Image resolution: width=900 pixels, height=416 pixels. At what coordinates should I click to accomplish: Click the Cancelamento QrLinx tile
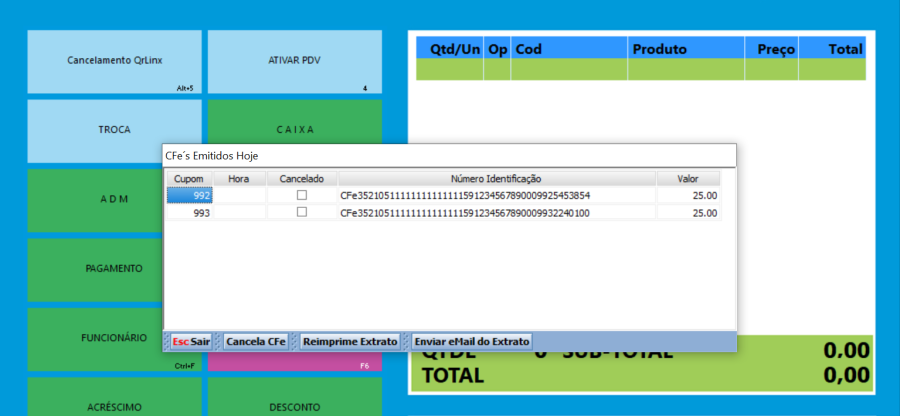[115, 61]
